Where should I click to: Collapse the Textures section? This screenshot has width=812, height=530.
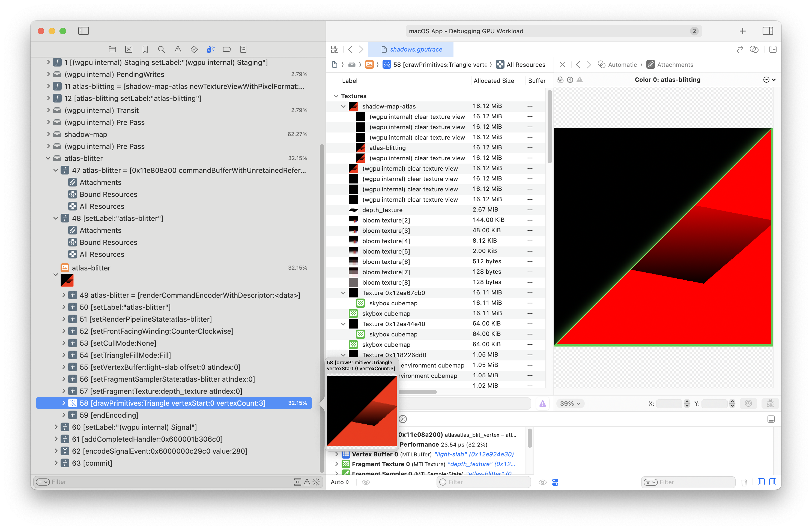tap(336, 96)
